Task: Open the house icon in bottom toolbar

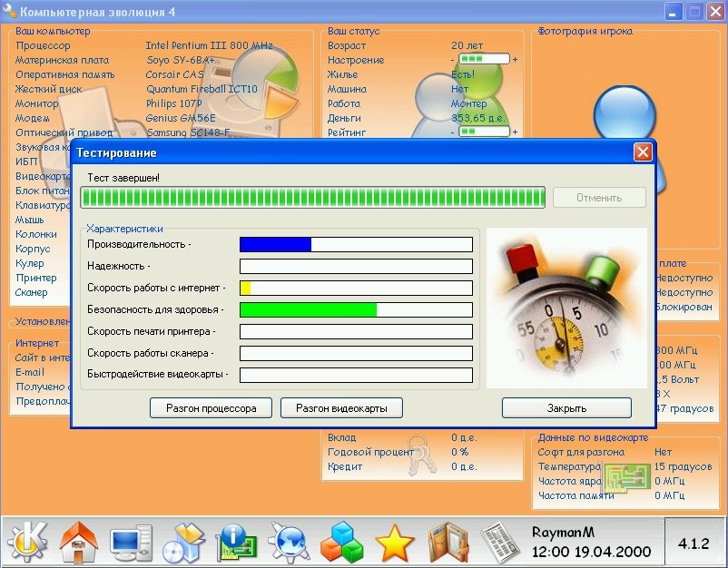Action: [x=78, y=542]
